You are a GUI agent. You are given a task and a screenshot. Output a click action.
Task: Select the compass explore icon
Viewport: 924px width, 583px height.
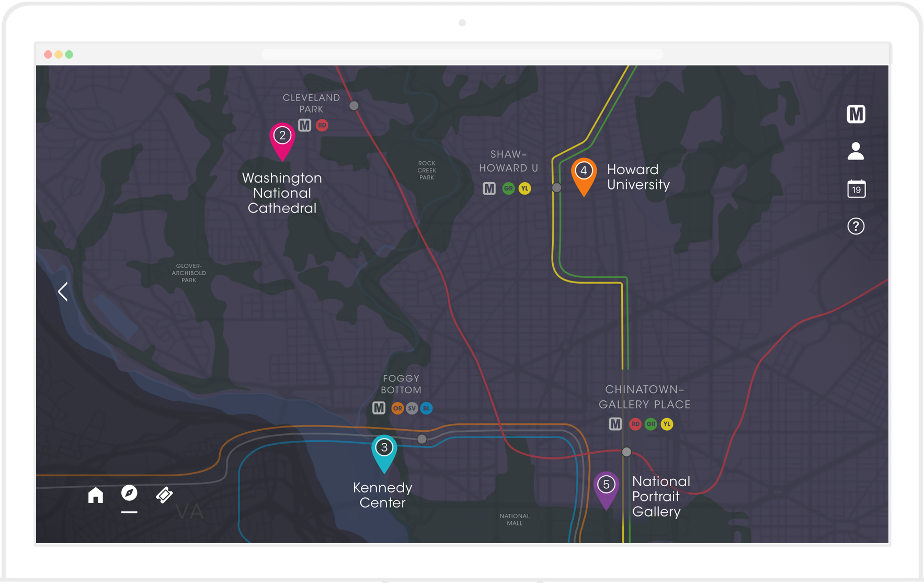[x=129, y=493]
